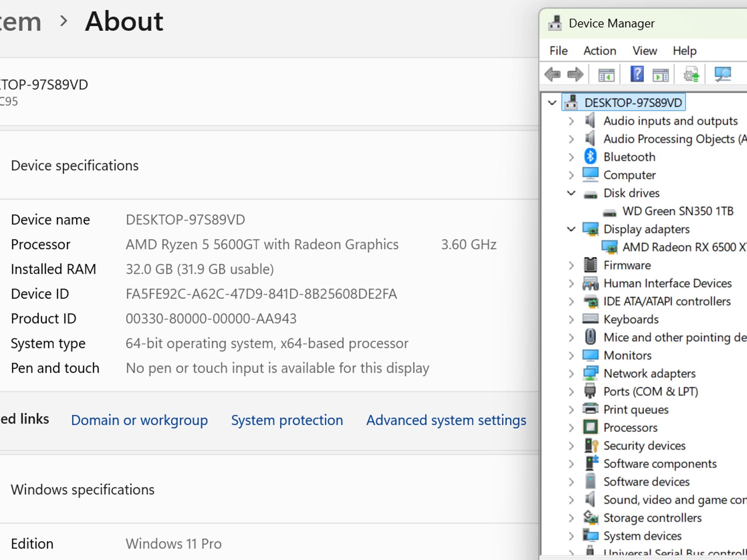Expand the System devices node
747x560 pixels.
pos(571,536)
